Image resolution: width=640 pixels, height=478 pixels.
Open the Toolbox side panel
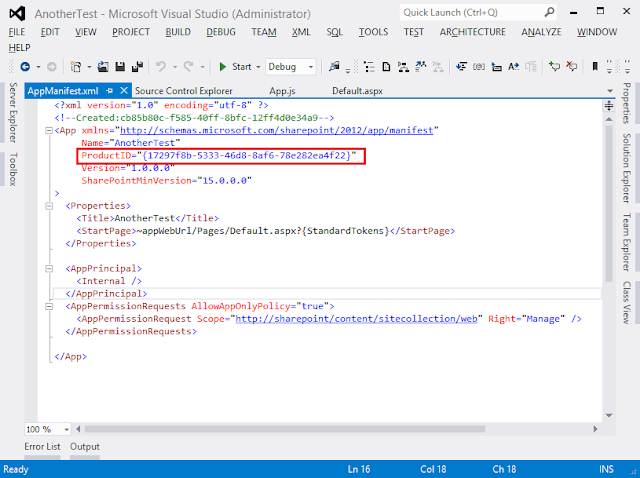[13, 169]
